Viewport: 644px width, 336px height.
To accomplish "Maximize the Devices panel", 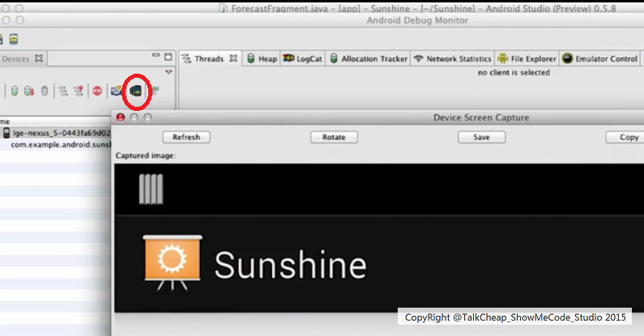I will coord(168,57).
